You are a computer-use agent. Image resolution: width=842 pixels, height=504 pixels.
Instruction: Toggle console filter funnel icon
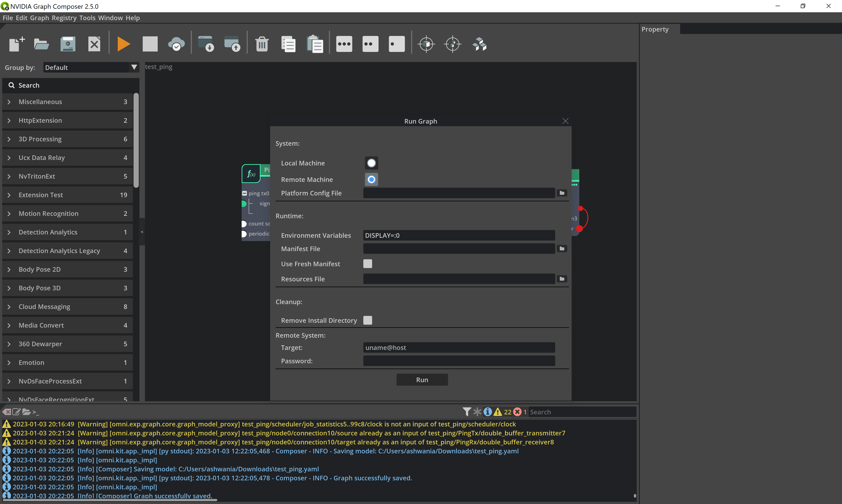pos(467,412)
